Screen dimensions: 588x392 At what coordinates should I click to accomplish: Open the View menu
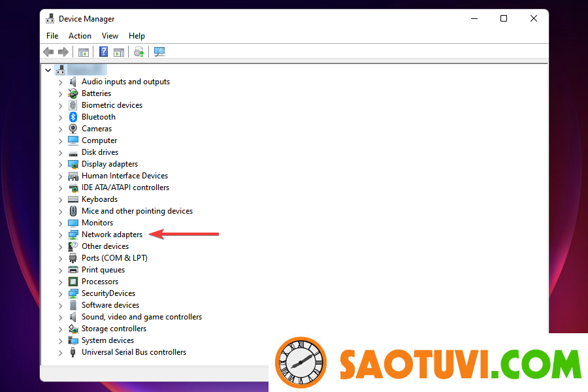(110, 36)
